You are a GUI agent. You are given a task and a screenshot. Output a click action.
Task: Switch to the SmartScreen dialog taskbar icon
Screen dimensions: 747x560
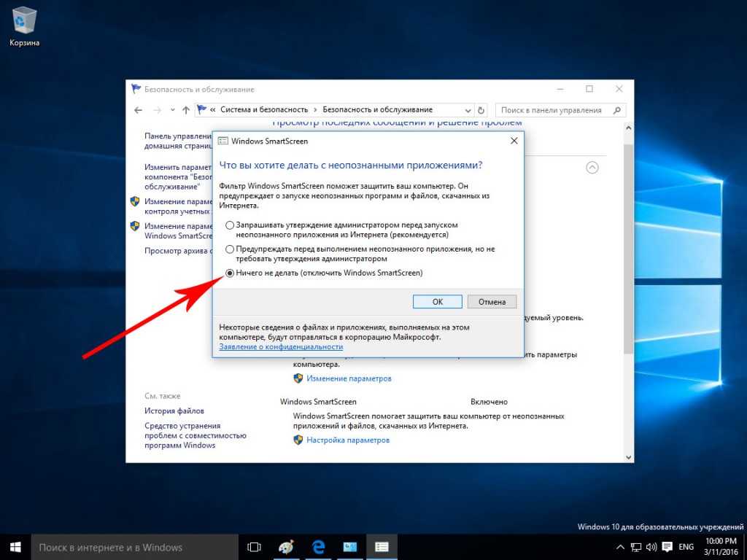pyautogui.click(x=382, y=547)
